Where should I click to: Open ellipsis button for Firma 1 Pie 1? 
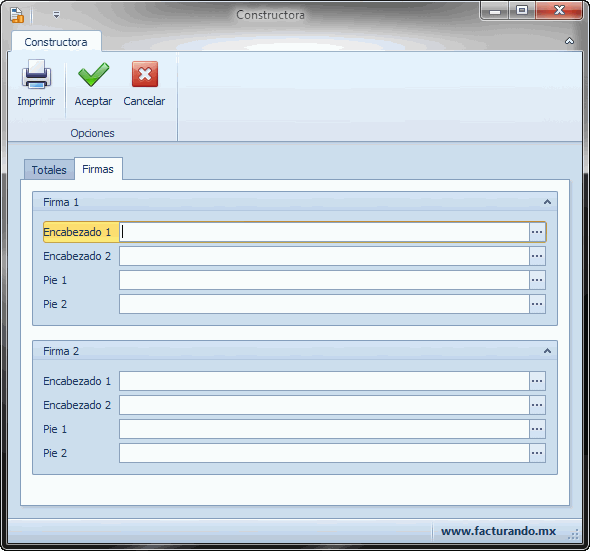[x=537, y=280]
